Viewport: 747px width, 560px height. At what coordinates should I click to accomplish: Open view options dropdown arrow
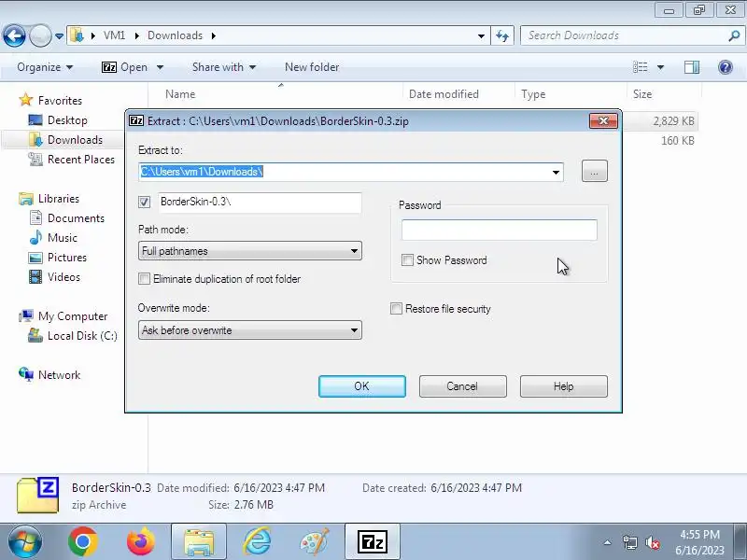(660, 67)
